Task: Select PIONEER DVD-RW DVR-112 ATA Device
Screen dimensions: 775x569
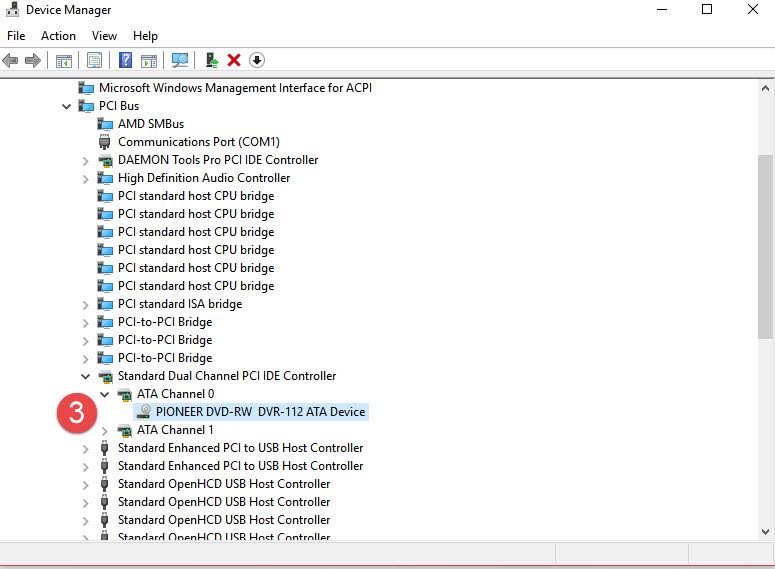Action: coord(260,412)
